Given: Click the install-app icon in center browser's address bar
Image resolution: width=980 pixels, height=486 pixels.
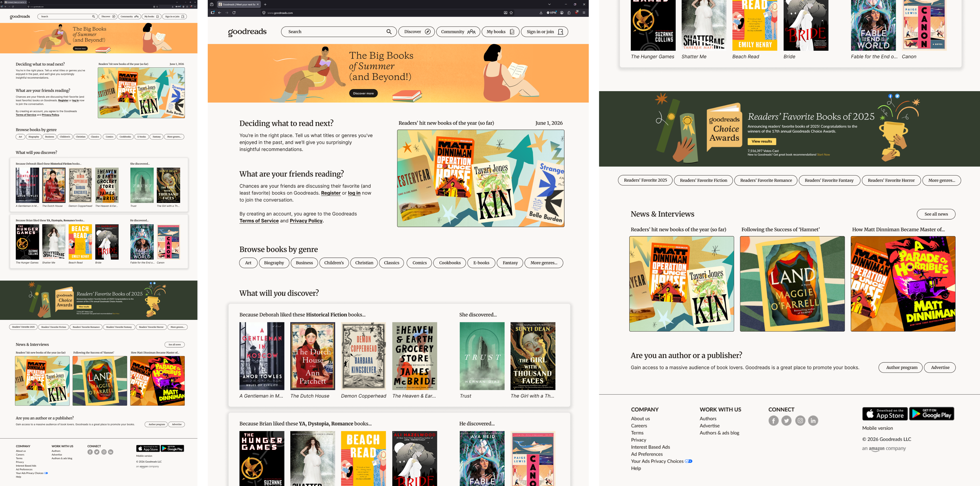Looking at the screenshot, I should click(506, 13).
